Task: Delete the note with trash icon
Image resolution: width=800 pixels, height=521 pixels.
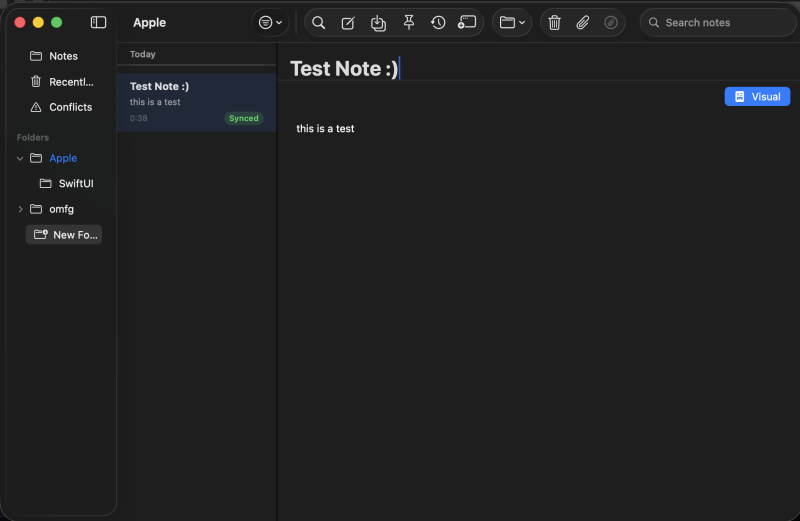Action: (554, 22)
